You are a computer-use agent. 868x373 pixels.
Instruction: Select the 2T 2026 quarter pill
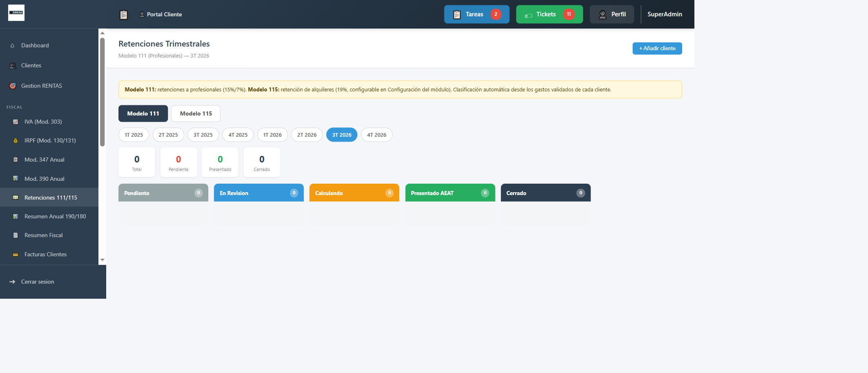[x=307, y=135]
